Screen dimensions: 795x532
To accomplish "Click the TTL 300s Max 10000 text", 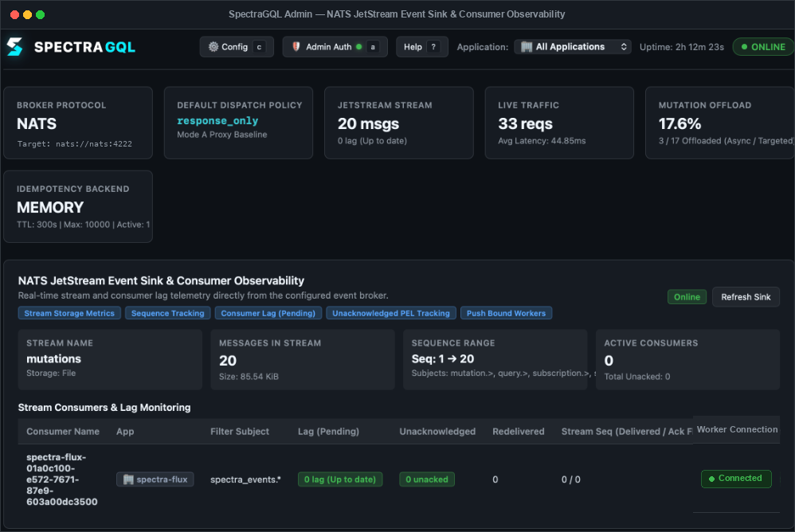I will click(x=83, y=225).
